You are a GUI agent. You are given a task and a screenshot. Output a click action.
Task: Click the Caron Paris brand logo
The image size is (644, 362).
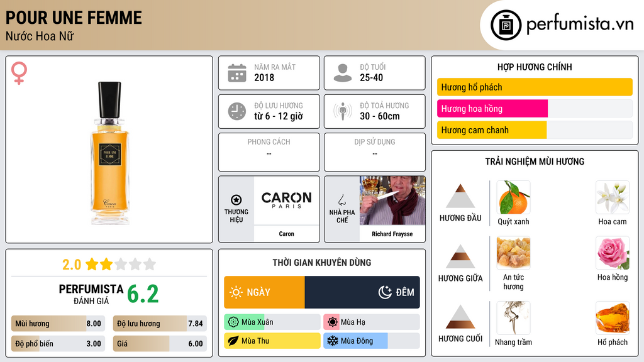click(286, 200)
